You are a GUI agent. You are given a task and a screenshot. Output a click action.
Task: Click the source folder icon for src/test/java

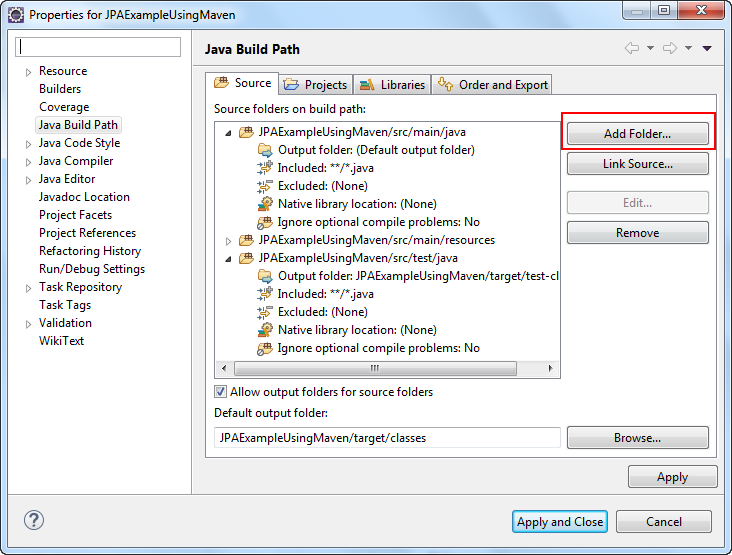(246, 258)
